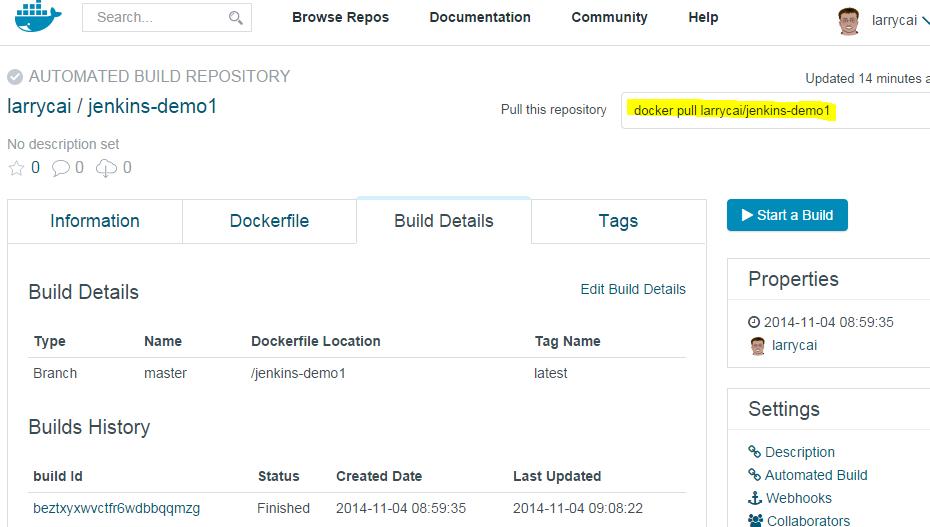Image resolution: width=930 pixels, height=527 pixels.
Task: Open build beztxyxwvctfr6wdbbqqmzg details
Action: coord(116,508)
